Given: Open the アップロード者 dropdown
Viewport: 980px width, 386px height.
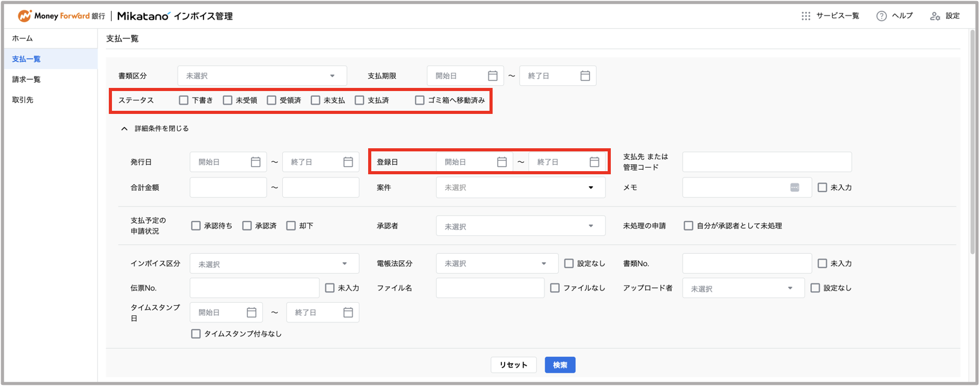Looking at the screenshot, I should [744, 288].
